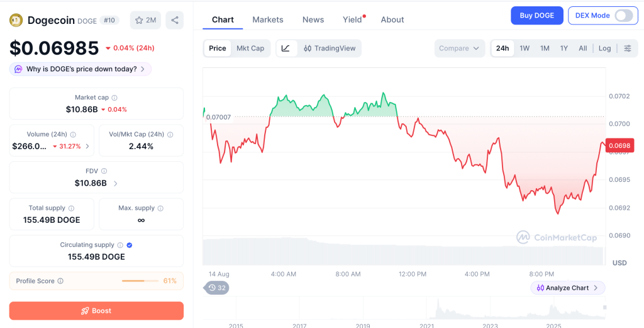Screen dimensions: 644x328
Task: Open Vol/Mkt Cap (24h) info icon
Action: click(x=170, y=134)
